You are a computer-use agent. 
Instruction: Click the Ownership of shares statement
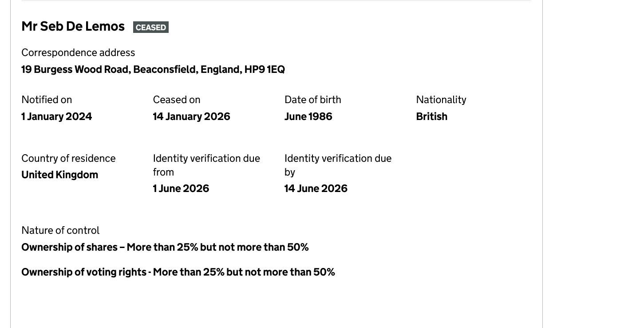tap(165, 247)
